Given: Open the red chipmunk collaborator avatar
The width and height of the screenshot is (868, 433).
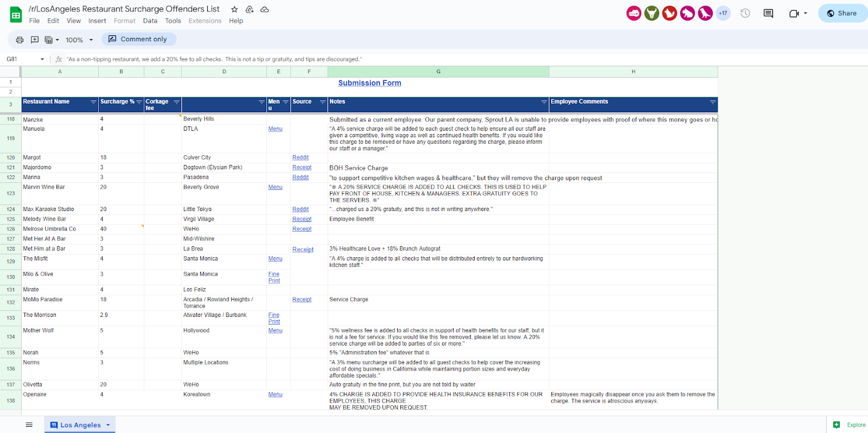Looking at the screenshot, I should pyautogui.click(x=669, y=13).
